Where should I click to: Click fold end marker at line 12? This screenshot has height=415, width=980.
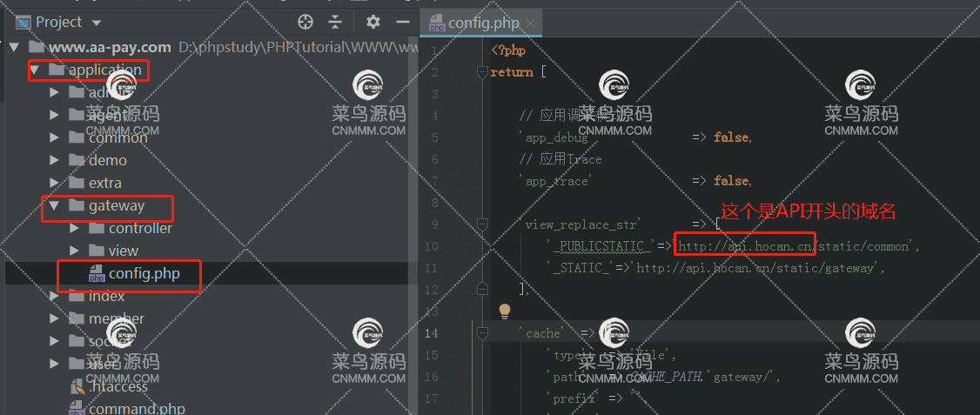click(x=482, y=290)
